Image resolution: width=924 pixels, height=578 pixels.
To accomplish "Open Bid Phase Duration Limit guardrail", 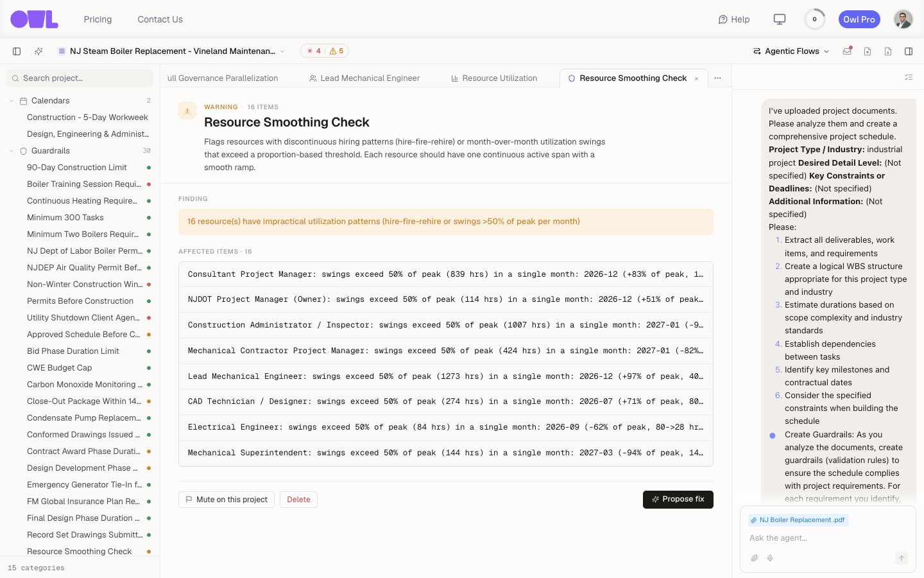I will click(x=73, y=351).
